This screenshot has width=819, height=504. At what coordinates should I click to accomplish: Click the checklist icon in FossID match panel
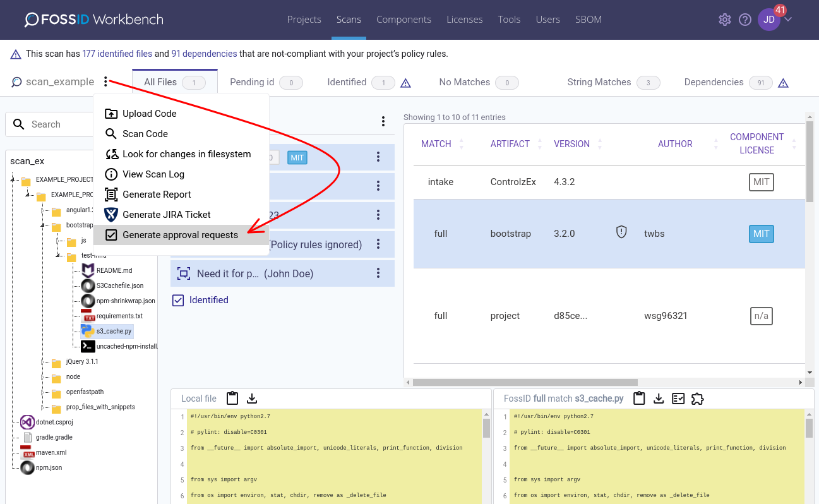(x=678, y=399)
